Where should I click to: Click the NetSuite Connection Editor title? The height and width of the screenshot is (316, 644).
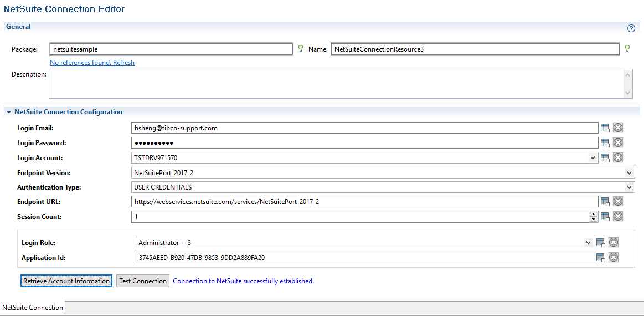coord(64,9)
